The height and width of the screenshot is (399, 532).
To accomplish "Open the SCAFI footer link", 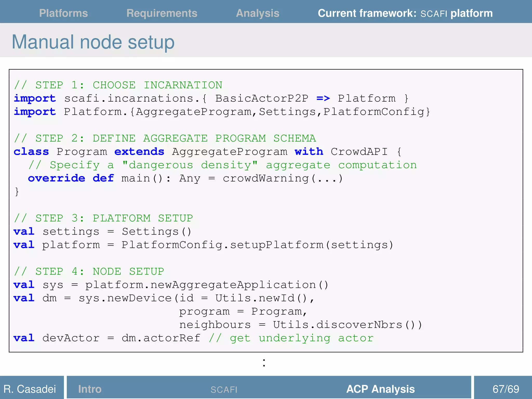I will [x=224, y=390].
